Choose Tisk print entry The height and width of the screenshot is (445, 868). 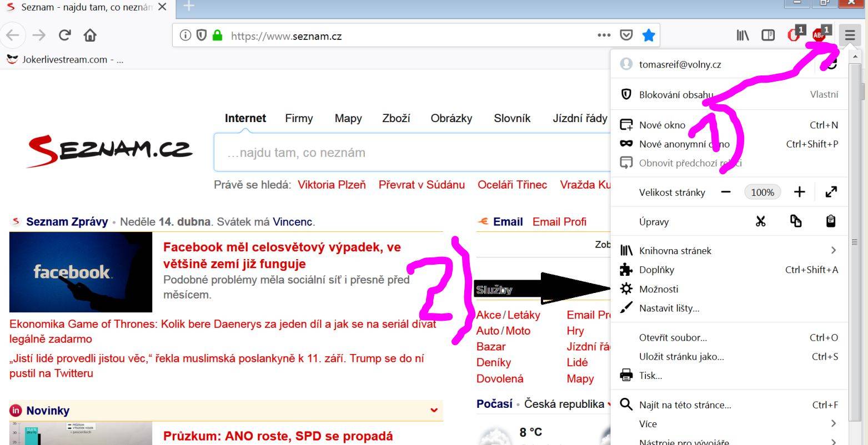729,376
